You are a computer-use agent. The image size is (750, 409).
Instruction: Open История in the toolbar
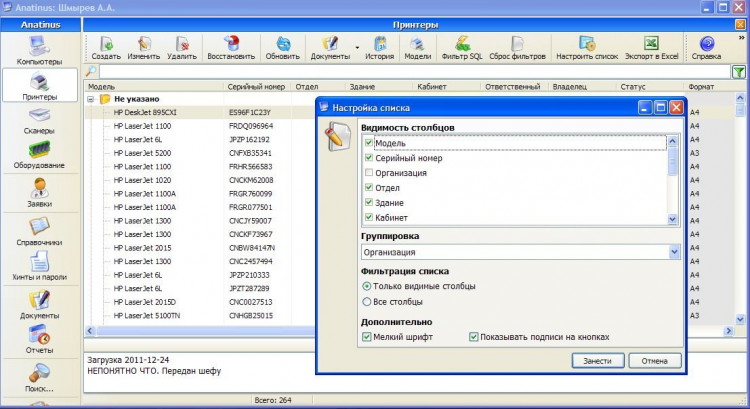coord(380,48)
